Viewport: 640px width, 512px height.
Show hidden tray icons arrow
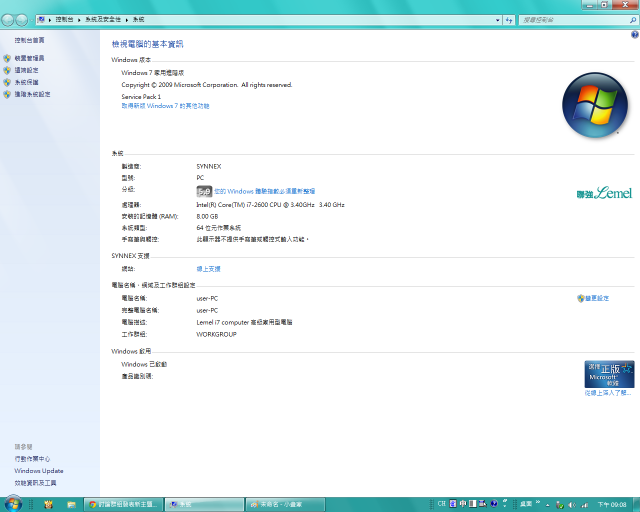pyautogui.click(x=548, y=505)
